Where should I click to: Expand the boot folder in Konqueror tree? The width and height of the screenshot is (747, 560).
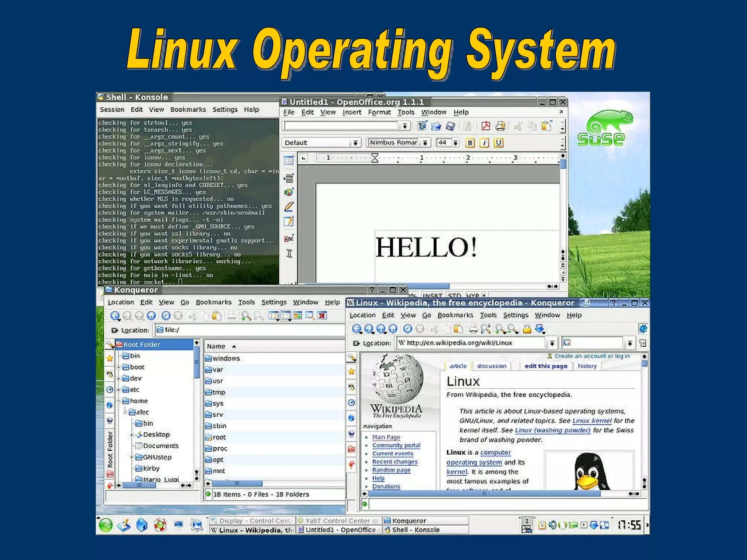(x=119, y=367)
